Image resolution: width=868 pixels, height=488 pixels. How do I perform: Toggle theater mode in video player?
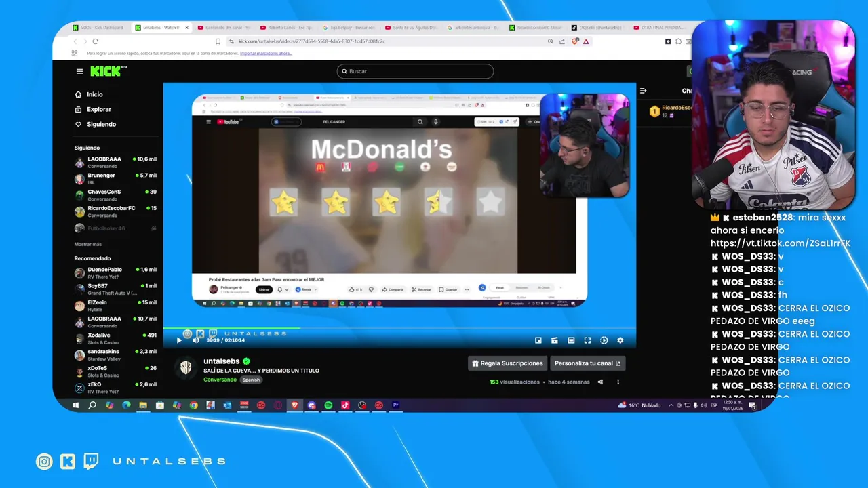click(x=571, y=340)
